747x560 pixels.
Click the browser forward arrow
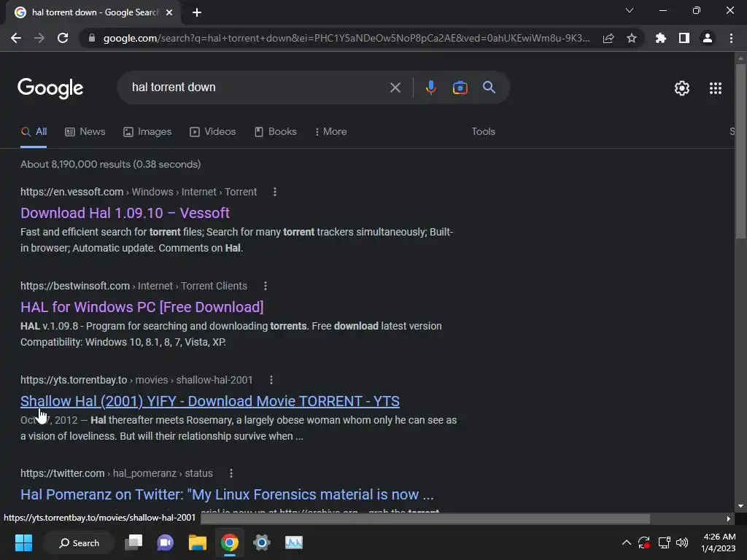[x=39, y=38]
